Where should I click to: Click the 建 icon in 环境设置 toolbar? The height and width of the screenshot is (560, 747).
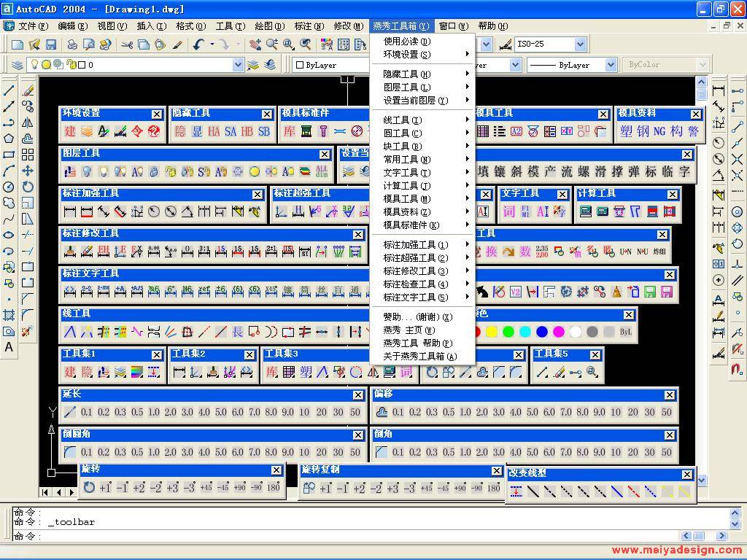(x=70, y=131)
